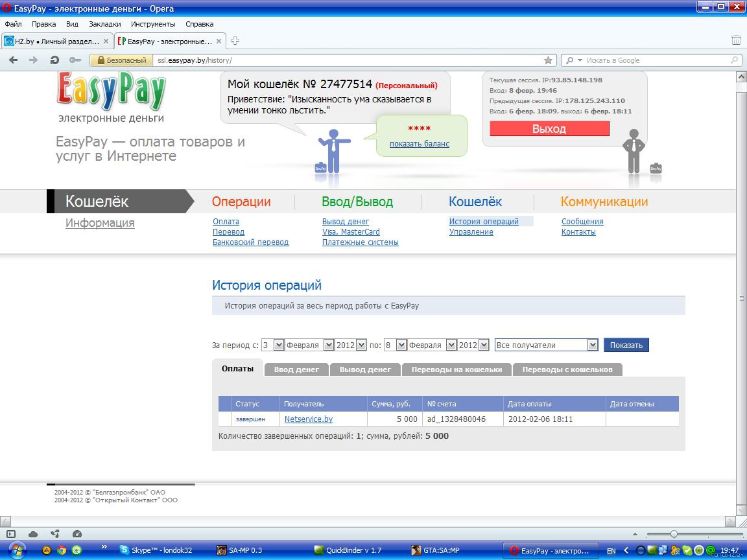This screenshot has height=560, width=747.
Task: Go forward with Opera's forward arrow
Action: coord(33,60)
